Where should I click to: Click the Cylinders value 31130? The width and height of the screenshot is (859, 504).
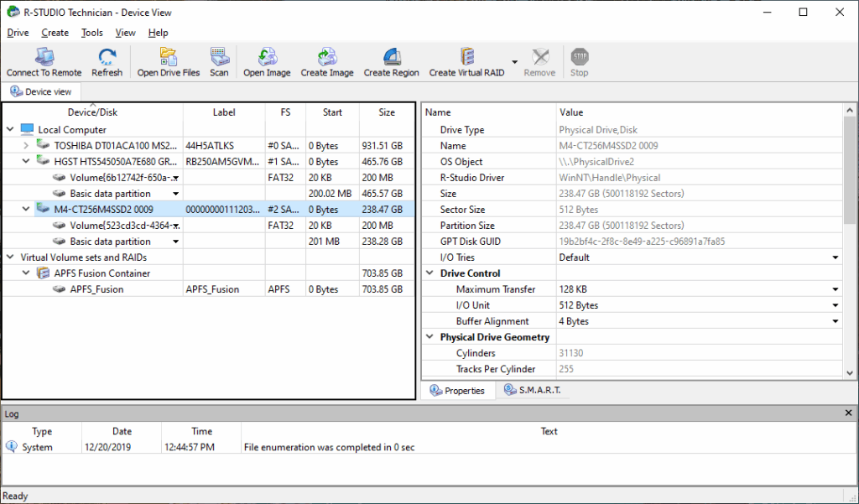pyautogui.click(x=570, y=353)
